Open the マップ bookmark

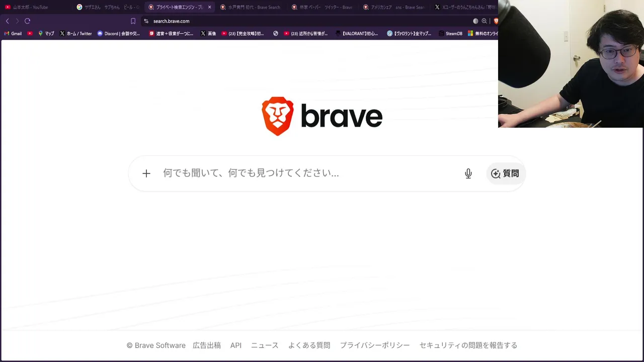(x=46, y=34)
